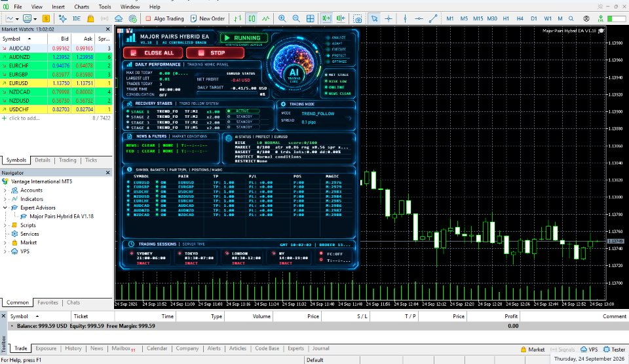Select the cursor arrow tool
The height and width of the screenshot is (364, 629).
[x=374, y=18]
